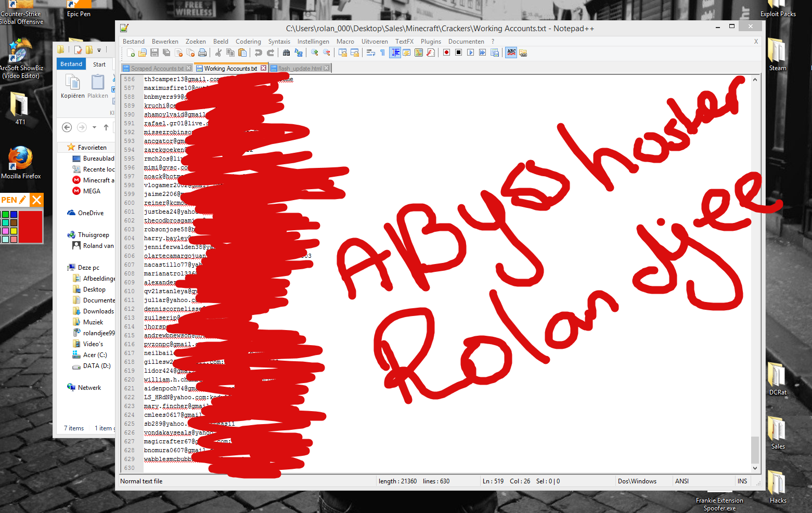This screenshot has width=812, height=513.
Task: Select DCRat folder on desktop
Action: click(778, 379)
